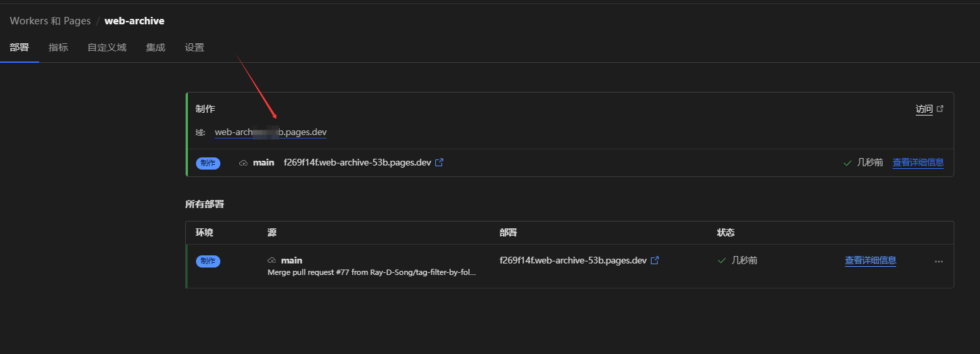Image resolution: width=980 pixels, height=354 pixels.
Task: Open 查看详细信息 in the 制作 card
Action: click(x=918, y=162)
